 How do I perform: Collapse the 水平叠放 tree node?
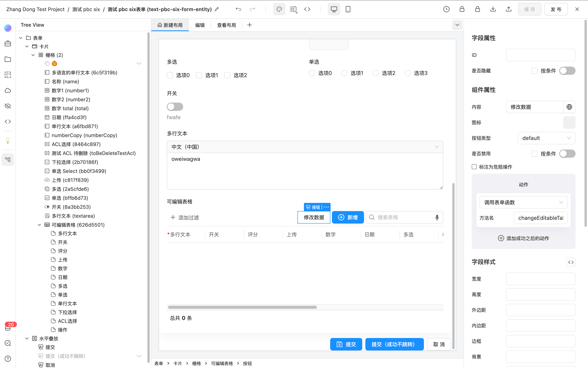[x=27, y=339]
